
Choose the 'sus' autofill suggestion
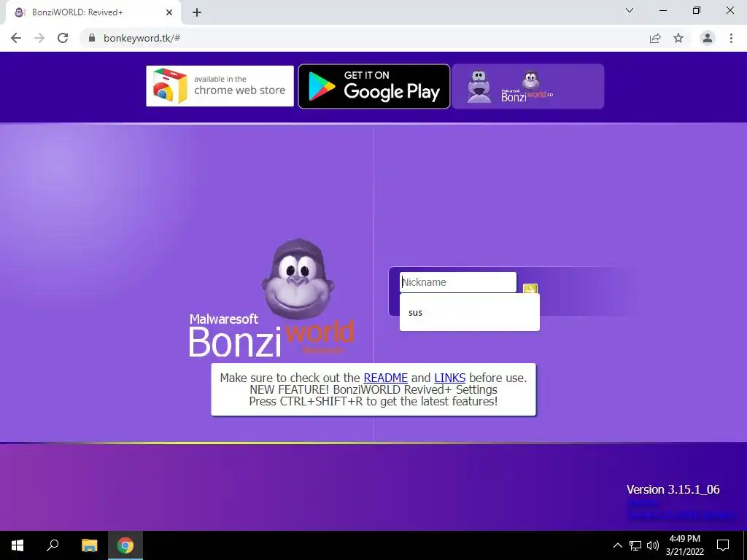click(470, 312)
